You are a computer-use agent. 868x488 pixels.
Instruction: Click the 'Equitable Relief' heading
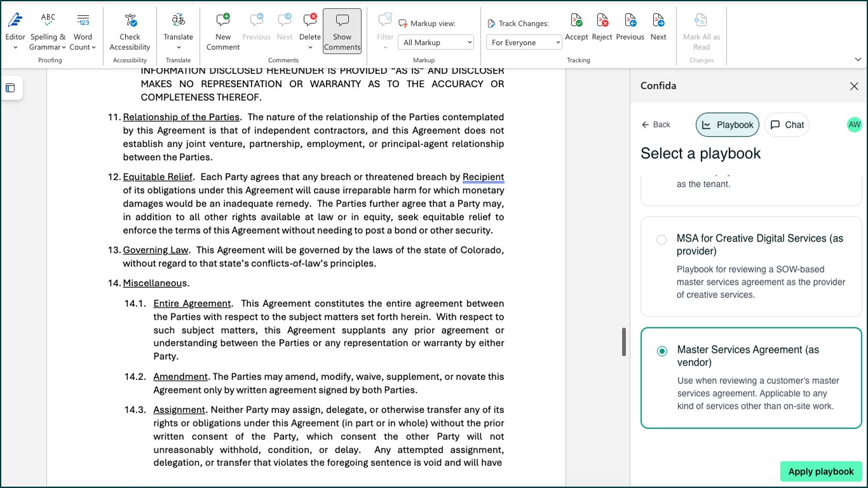point(158,177)
